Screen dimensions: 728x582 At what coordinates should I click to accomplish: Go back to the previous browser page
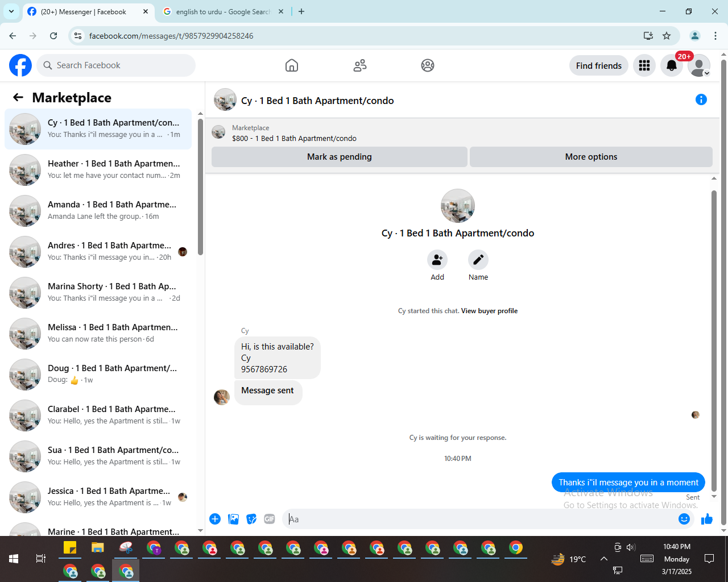click(13, 36)
